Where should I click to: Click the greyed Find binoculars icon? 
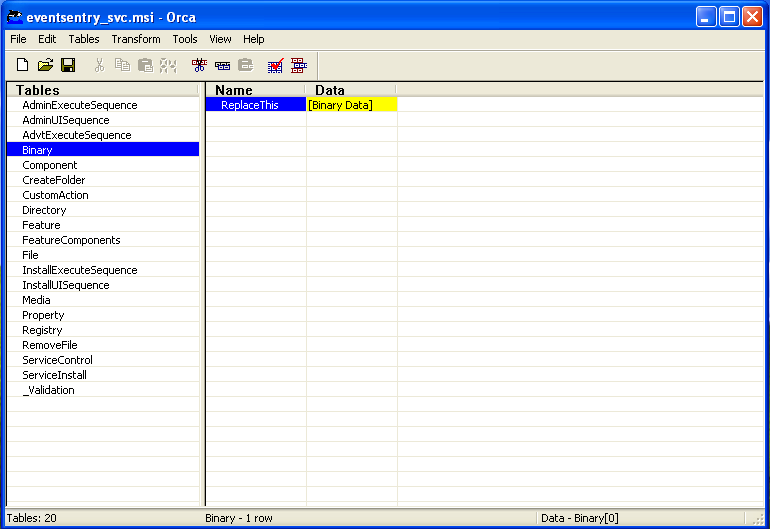pos(168,65)
